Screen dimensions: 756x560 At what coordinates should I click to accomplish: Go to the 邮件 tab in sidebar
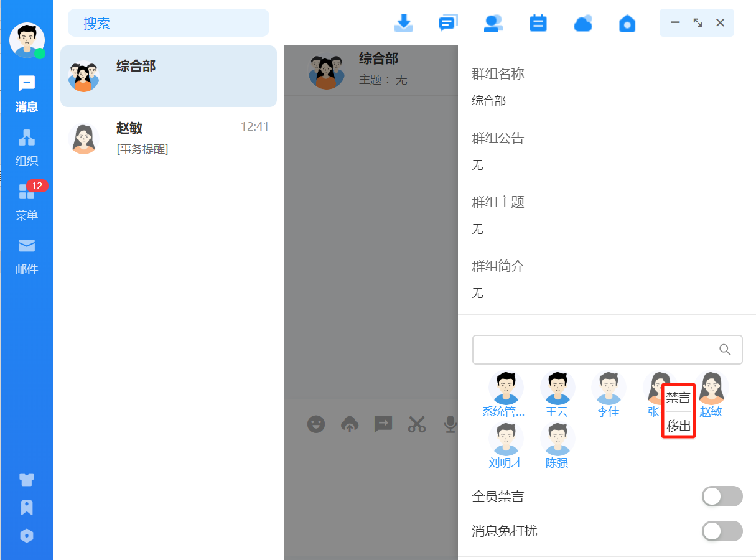[27, 256]
